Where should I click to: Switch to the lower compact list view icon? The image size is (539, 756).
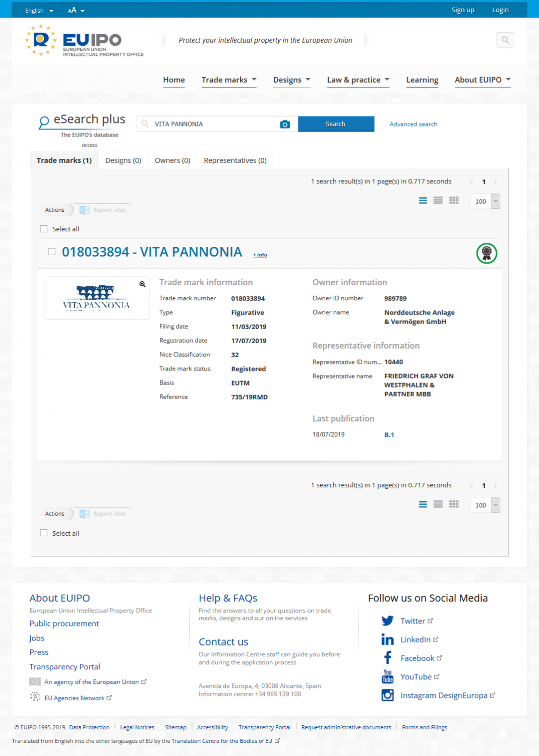(438, 505)
